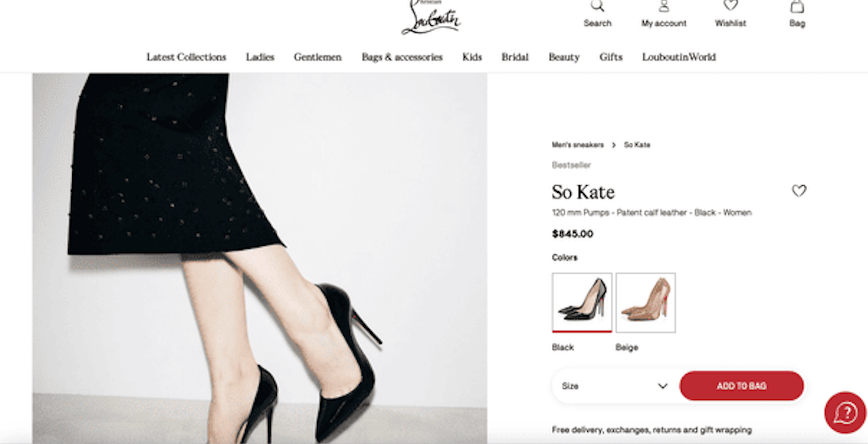Click the Size dropdown chevron arrow
Screen dimensions: 868x444
[x=663, y=386]
